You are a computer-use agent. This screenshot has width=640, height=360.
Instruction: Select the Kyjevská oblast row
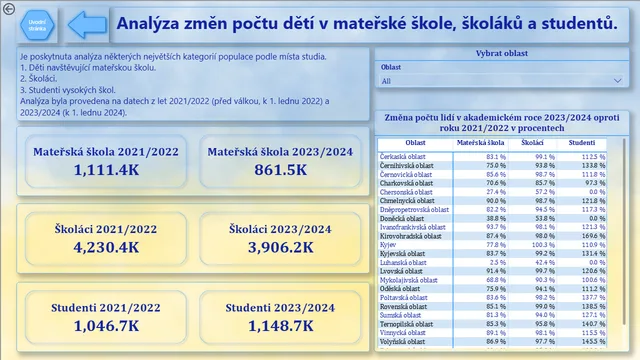[492, 253]
